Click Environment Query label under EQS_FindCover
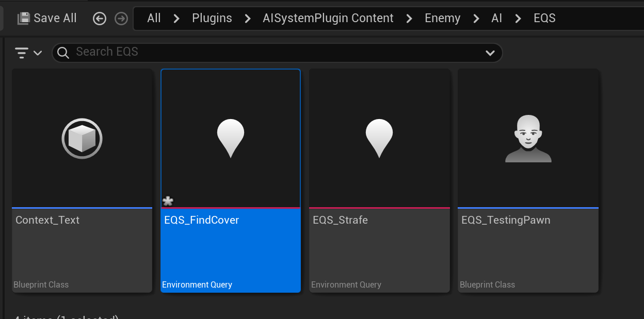644x319 pixels. point(197,284)
